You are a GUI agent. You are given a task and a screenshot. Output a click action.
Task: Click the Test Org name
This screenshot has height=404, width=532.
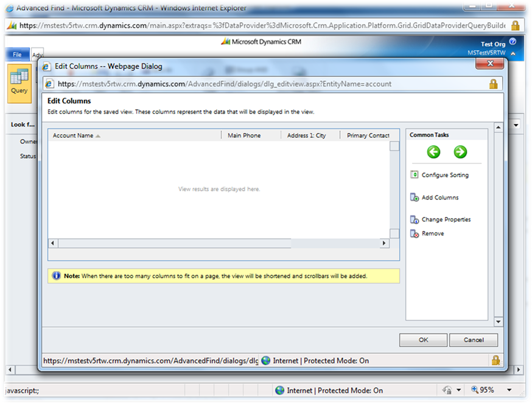[x=492, y=44]
